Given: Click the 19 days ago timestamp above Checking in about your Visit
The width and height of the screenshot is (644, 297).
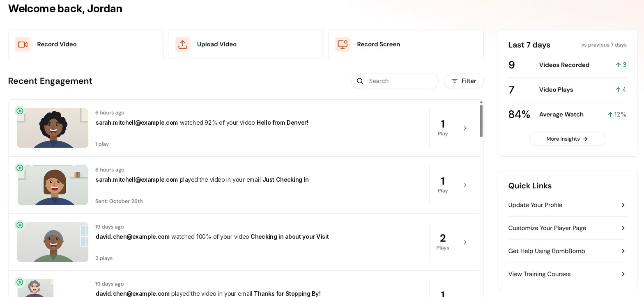Looking at the screenshot, I should tap(110, 227).
